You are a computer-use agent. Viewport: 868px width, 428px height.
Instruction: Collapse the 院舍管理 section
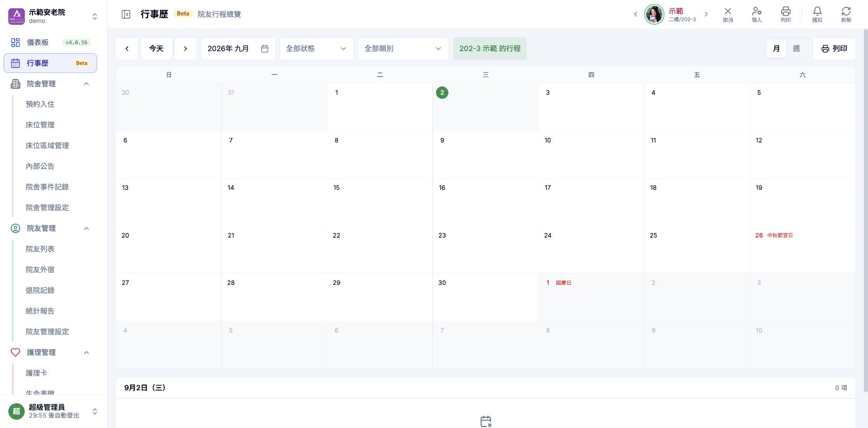[50, 84]
